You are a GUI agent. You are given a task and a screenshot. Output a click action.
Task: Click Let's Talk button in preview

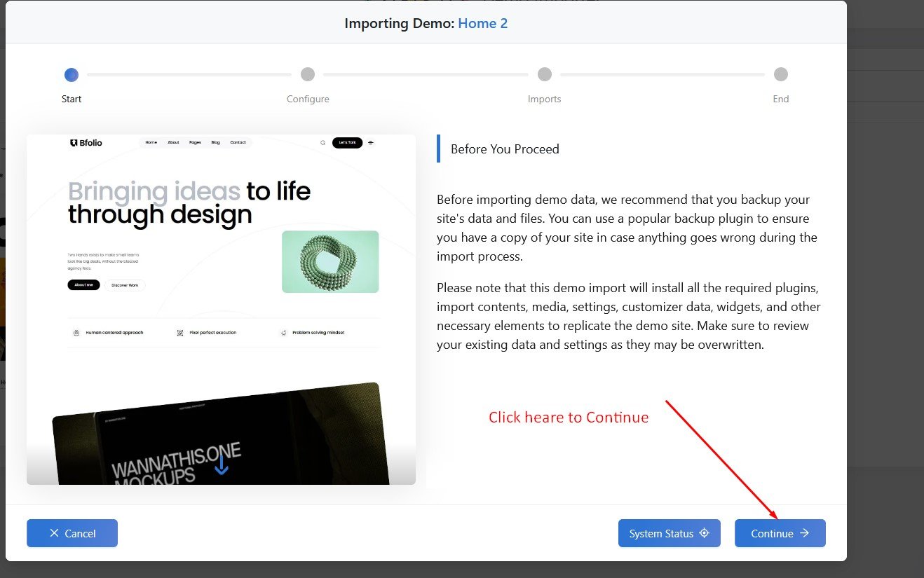click(x=347, y=142)
